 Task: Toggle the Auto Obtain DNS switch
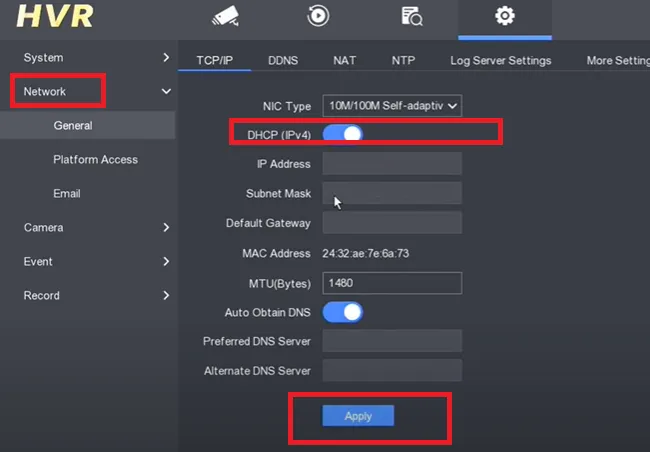coord(343,312)
